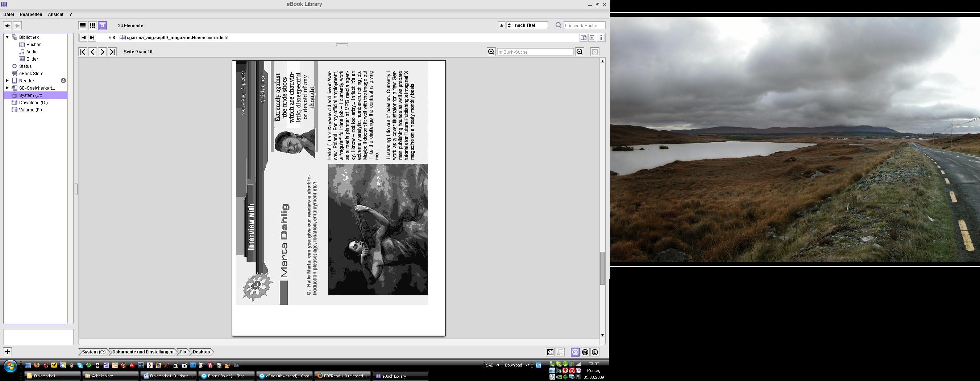Click the sidebar splitter handle
This screenshot has width=980, height=381.
tap(76, 189)
